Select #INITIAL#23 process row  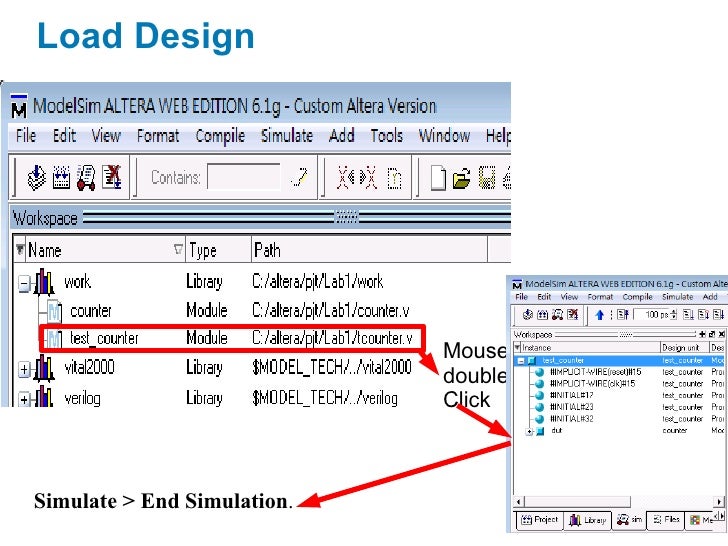[620, 407]
